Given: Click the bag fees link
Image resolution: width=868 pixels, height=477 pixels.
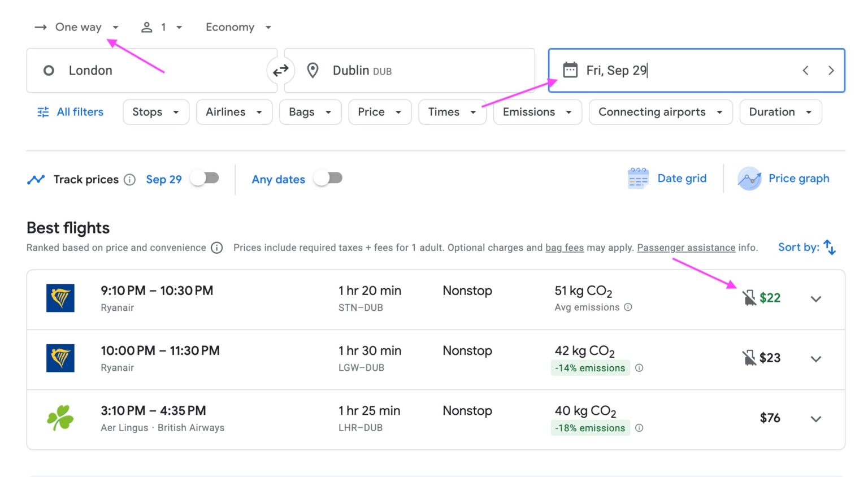Looking at the screenshot, I should pyautogui.click(x=564, y=248).
